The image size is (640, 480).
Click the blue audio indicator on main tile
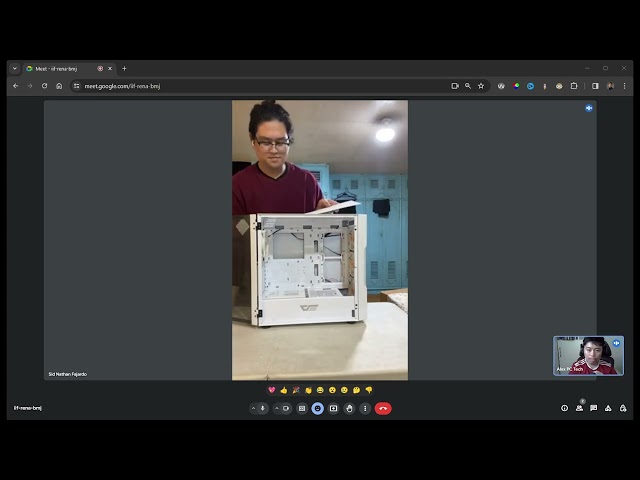coord(589,108)
